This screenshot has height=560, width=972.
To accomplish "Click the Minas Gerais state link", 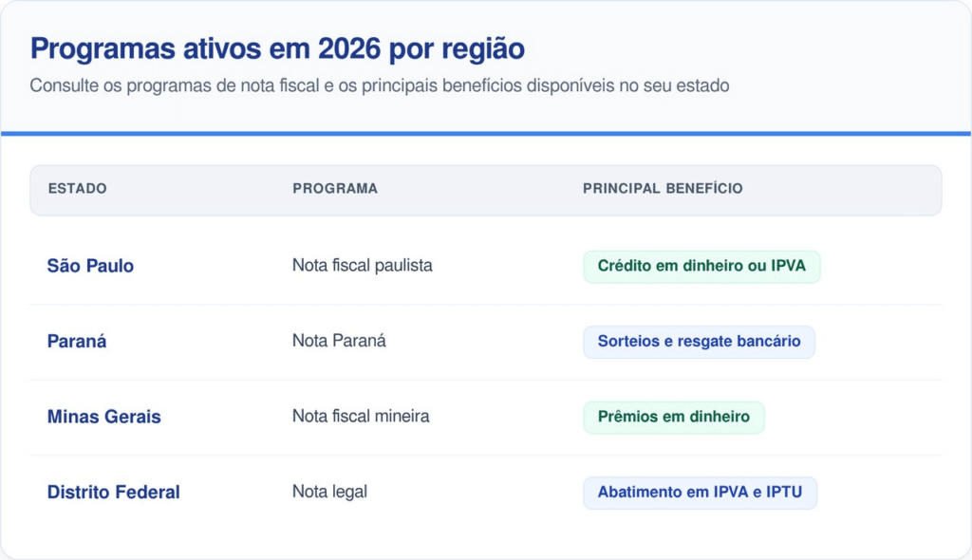I will pyautogui.click(x=103, y=417).
